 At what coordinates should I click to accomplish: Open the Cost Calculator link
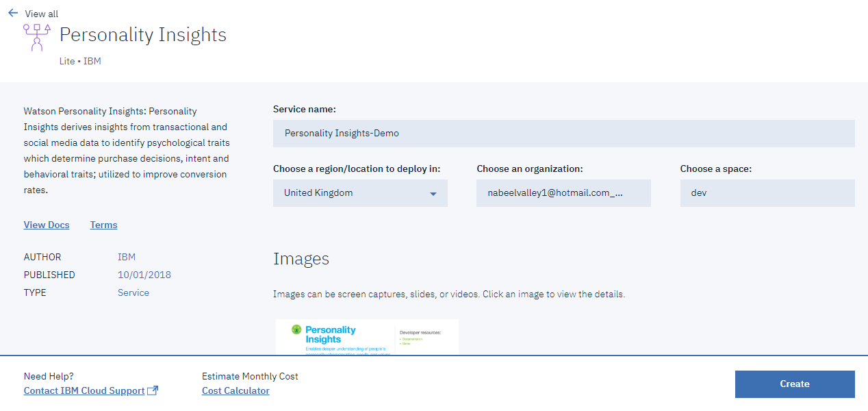(x=235, y=390)
